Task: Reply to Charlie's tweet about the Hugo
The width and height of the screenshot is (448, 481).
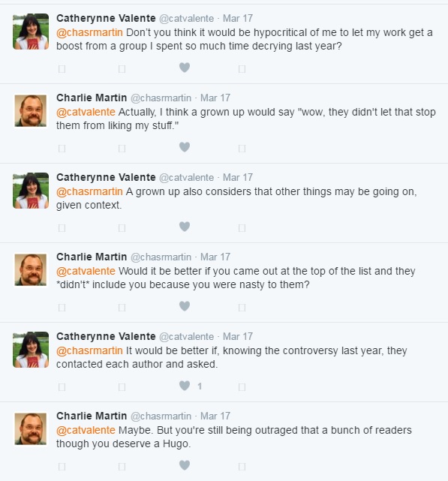Action: pos(62,467)
